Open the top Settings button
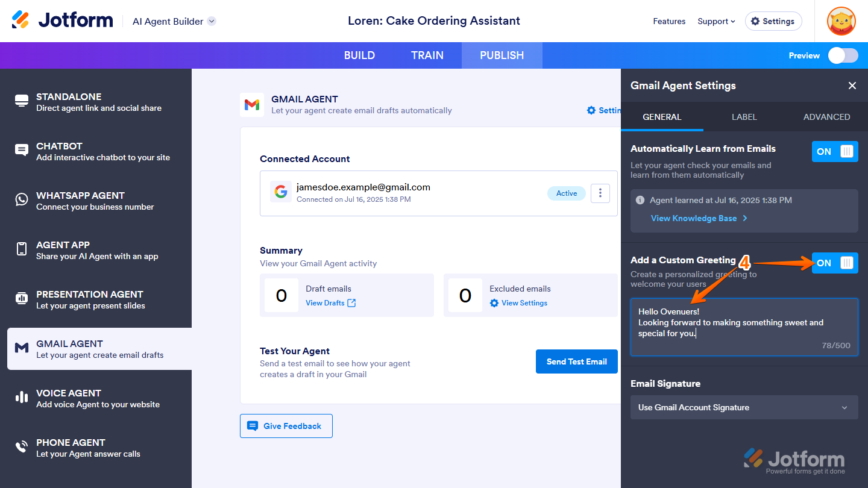 (x=773, y=21)
